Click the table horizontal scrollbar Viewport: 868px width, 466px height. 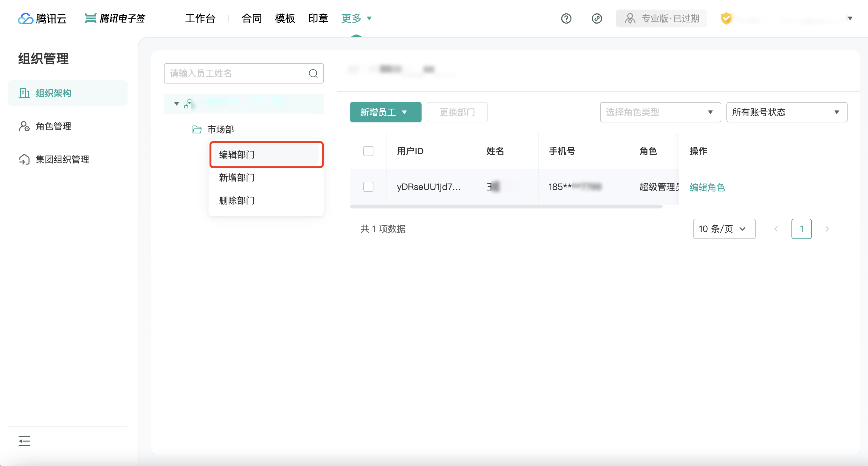(x=506, y=207)
